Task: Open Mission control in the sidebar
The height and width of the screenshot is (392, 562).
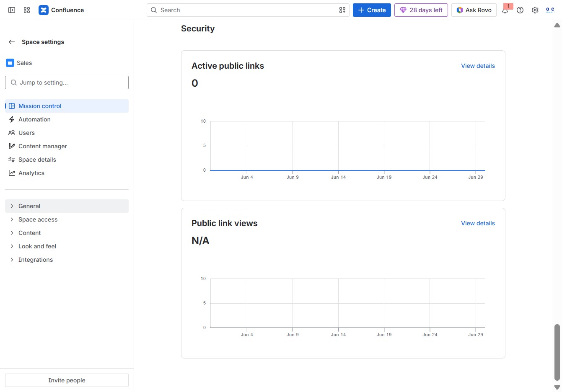Action: [67, 106]
